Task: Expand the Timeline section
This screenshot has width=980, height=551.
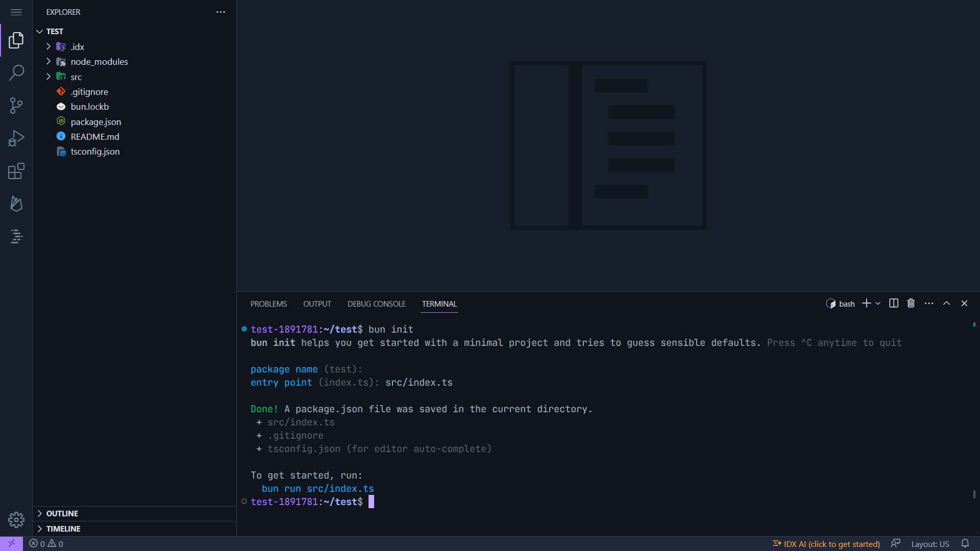Action: pyautogui.click(x=135, y=529)
